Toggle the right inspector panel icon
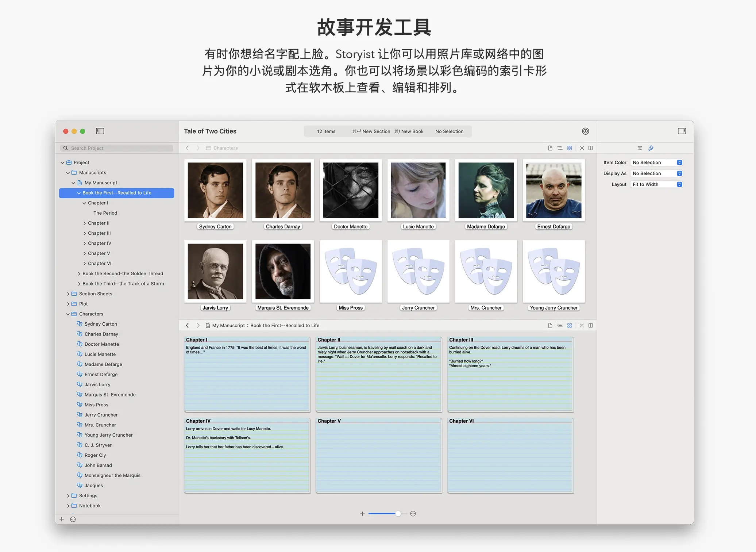The width and height of the screenshot is (756, 552). [682, 131]
